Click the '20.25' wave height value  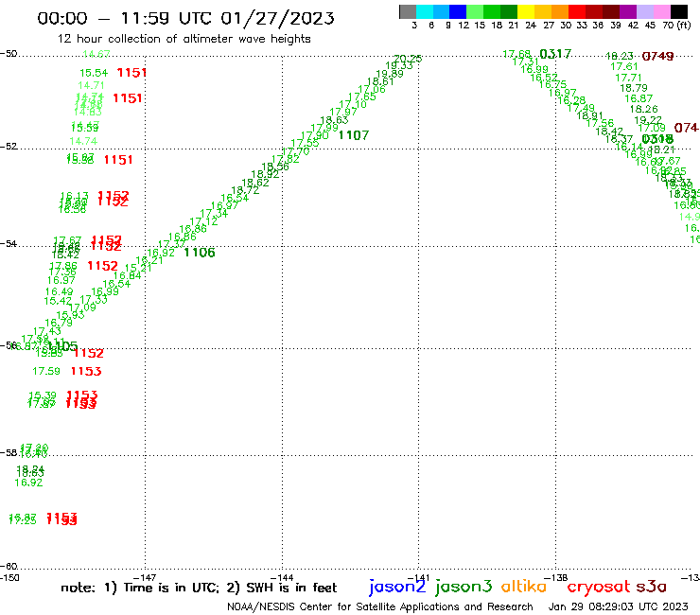(x=408, y=59)
